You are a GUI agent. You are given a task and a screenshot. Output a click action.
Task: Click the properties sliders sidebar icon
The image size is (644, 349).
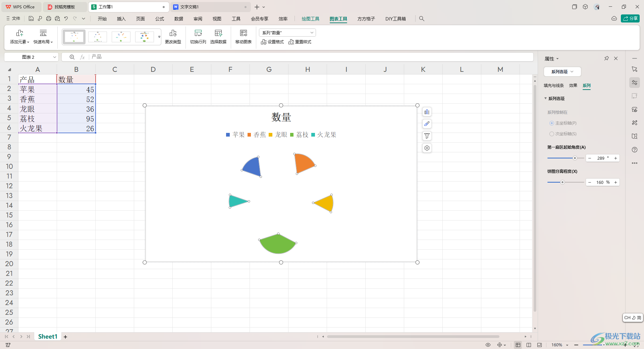click(635, 83)
